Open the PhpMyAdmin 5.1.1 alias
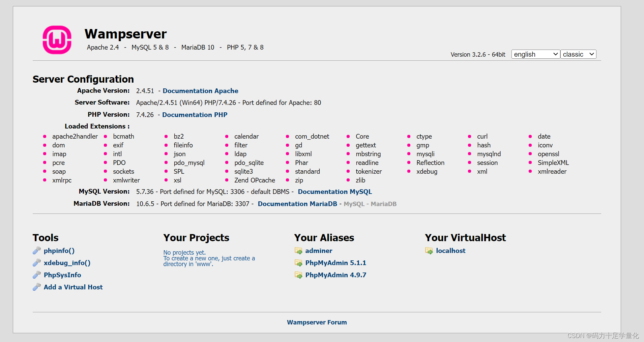Screen dimensions: 644x342 click(335, 263)
